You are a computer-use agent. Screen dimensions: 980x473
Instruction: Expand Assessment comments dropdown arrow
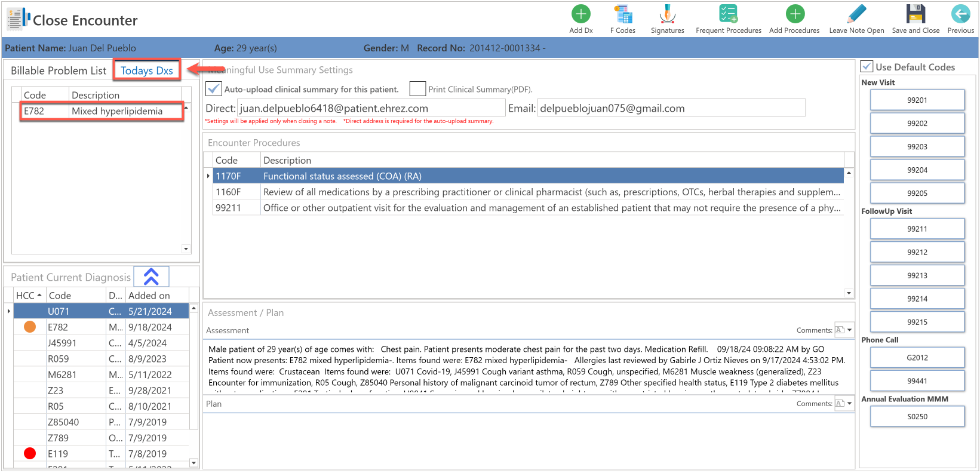pyautogui.click(x=850, y=330)
